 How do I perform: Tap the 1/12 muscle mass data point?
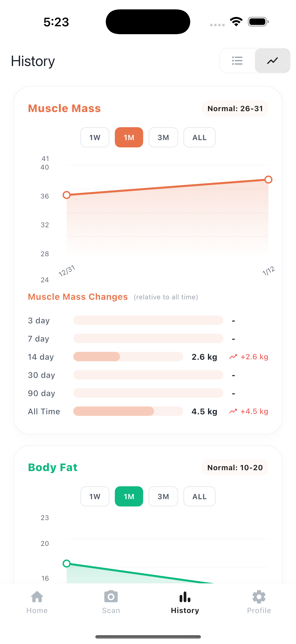coord(268,179)
